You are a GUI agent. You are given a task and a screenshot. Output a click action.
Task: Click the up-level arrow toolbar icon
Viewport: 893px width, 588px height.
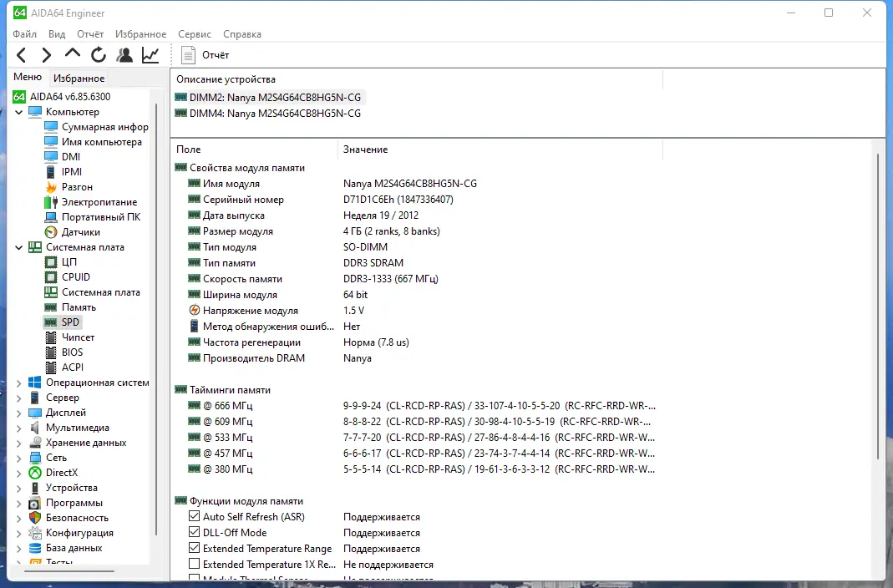[73, 54]
